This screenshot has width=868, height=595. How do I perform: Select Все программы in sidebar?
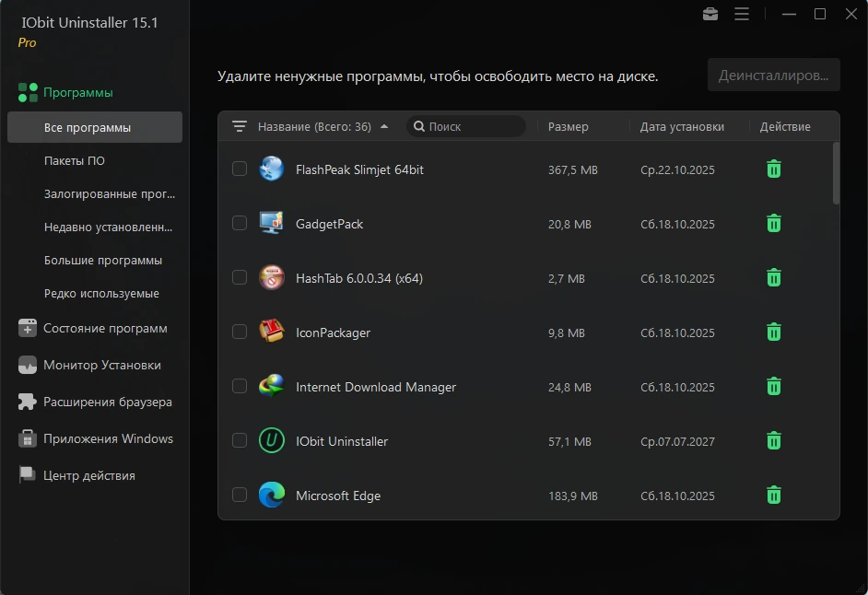pos(95,127)
